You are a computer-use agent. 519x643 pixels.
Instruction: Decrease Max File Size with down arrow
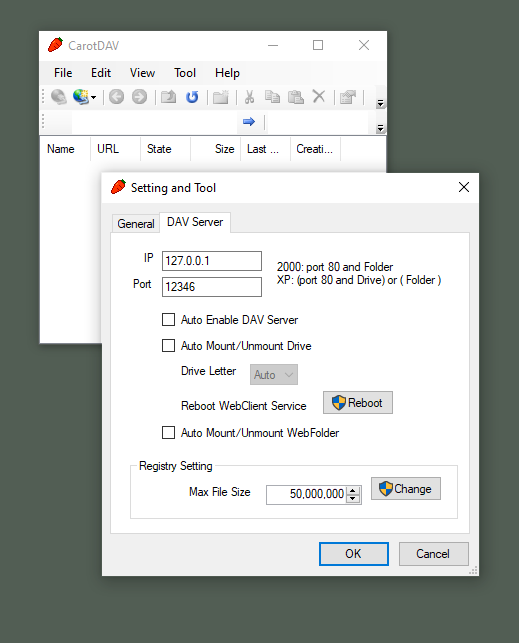tap(353, 499)
